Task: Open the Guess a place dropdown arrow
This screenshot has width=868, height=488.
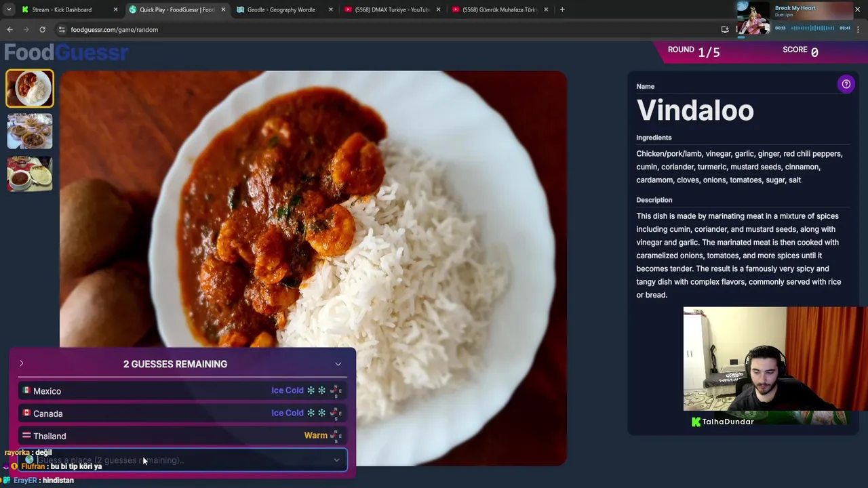Action: point(336,460)
